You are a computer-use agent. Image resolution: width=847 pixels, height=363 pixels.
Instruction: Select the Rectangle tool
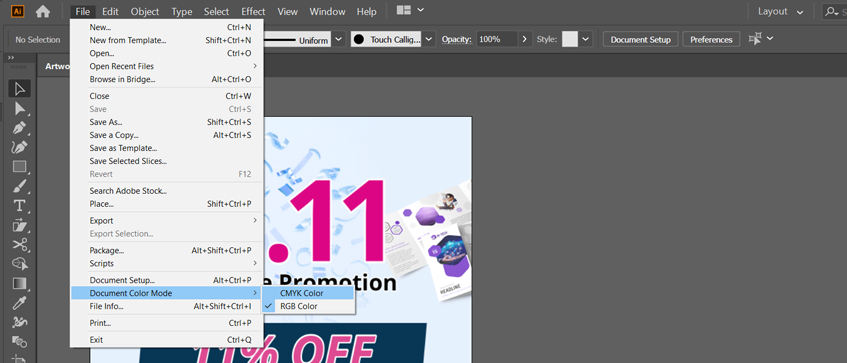(x=19, y=167)
